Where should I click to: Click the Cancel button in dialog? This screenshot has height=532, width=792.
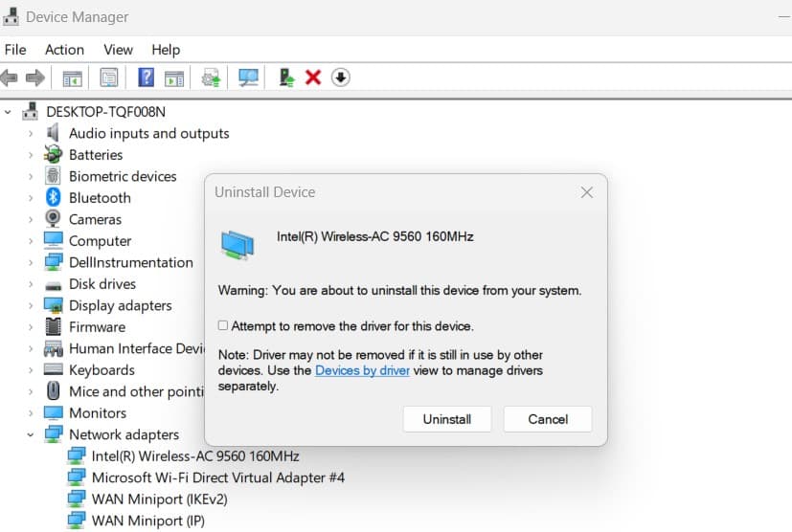tap(548, 419)
